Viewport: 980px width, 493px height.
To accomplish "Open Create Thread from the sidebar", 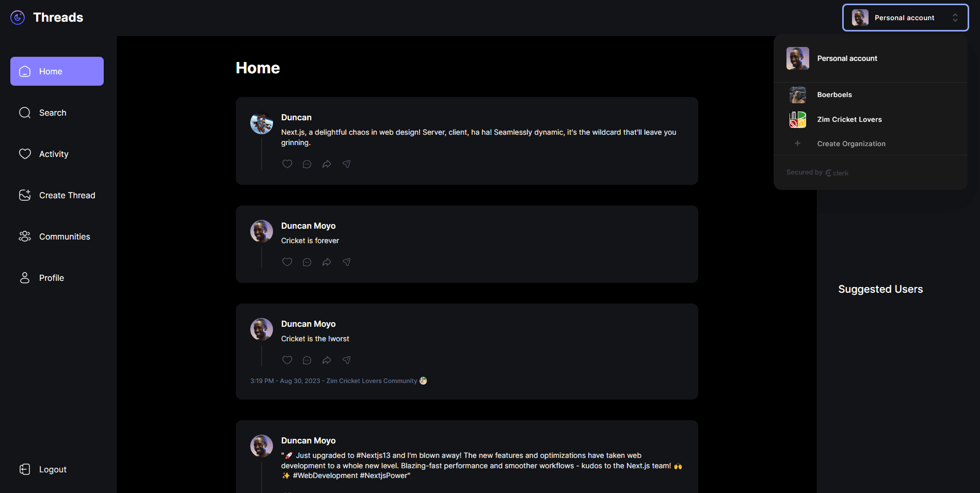I will pyautogui.click(x=67, y=195).
